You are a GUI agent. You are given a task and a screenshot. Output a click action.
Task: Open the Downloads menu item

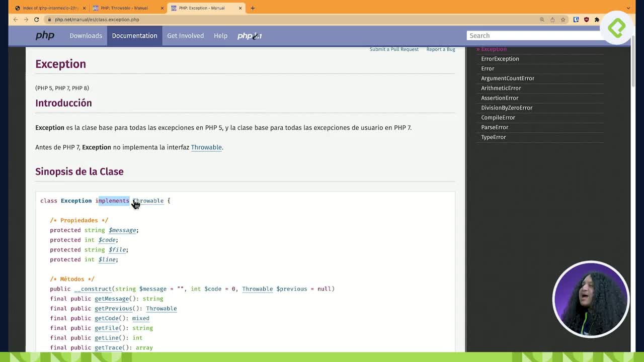[x=86, y=36]
